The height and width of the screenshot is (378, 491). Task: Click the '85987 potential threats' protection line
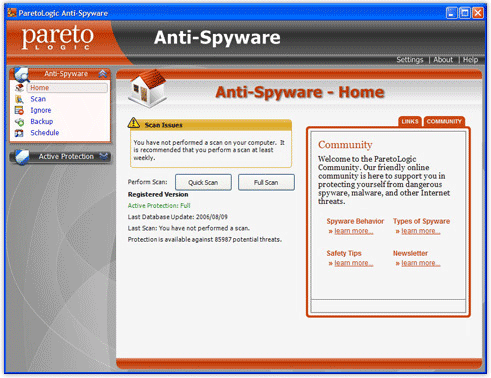(x=205, y=240)
